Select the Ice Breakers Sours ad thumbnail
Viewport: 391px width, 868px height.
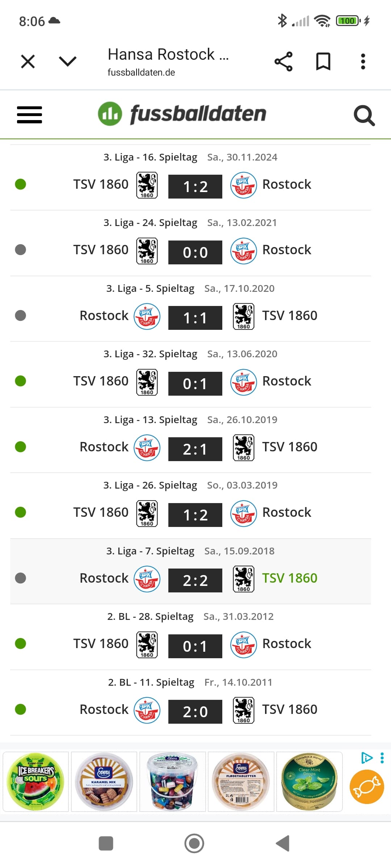(x=35, y=781)
